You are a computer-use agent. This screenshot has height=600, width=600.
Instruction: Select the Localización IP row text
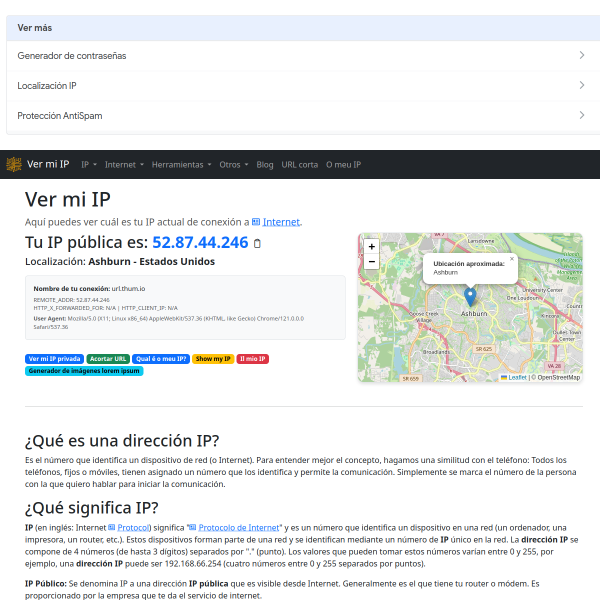point(47,85)
